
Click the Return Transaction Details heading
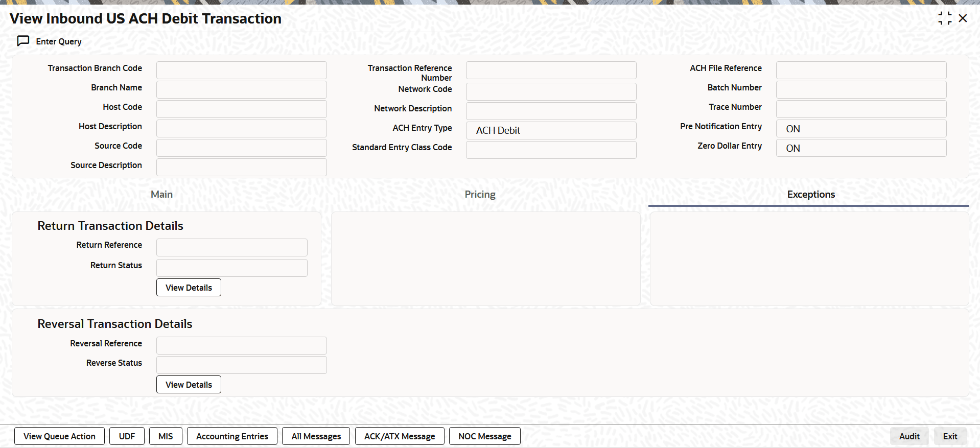pos(110,226)
